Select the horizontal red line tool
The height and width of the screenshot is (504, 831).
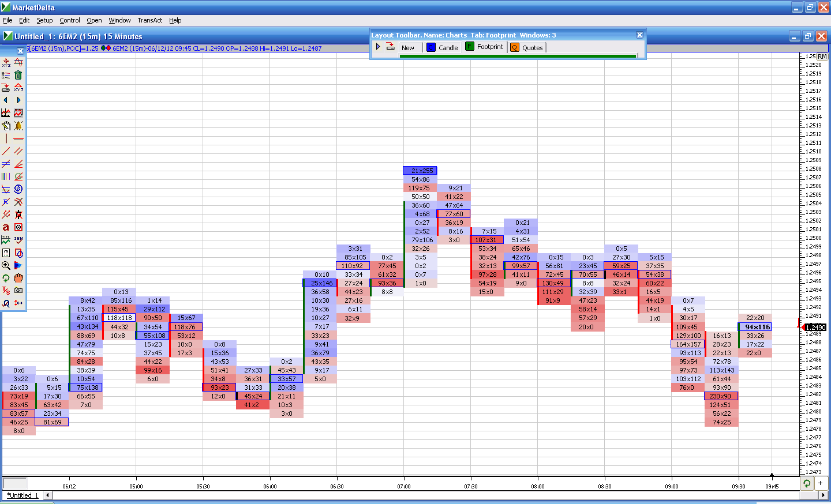click(18, 138)
